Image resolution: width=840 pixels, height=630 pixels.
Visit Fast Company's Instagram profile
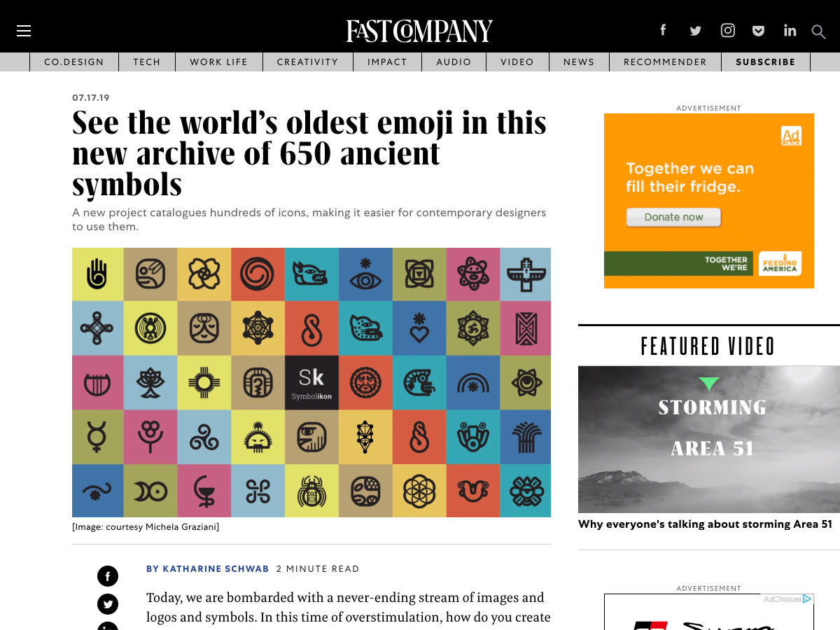pos(728,30)
